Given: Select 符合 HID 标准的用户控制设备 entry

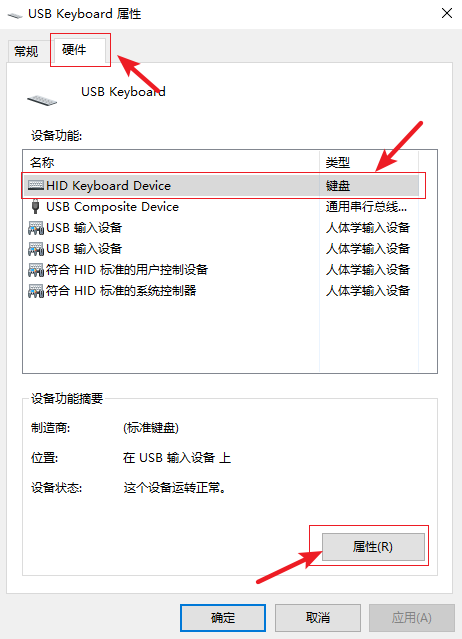Looking at the screenshot, I should click(221, 270).
